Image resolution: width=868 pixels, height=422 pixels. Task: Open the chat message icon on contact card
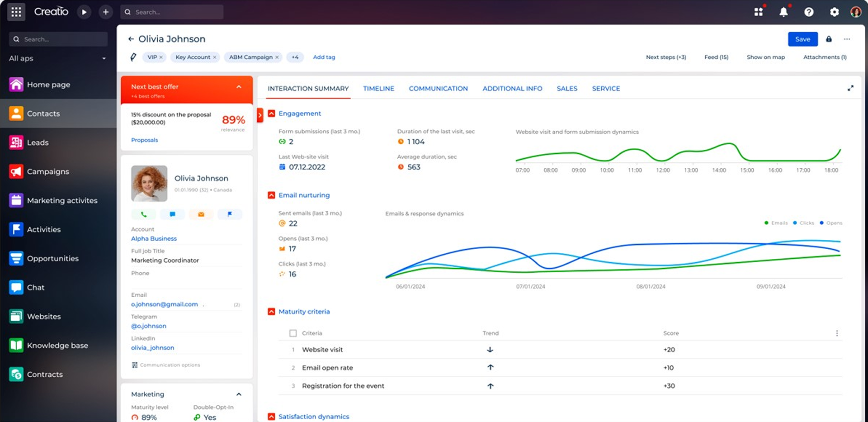tap(172, 214)
